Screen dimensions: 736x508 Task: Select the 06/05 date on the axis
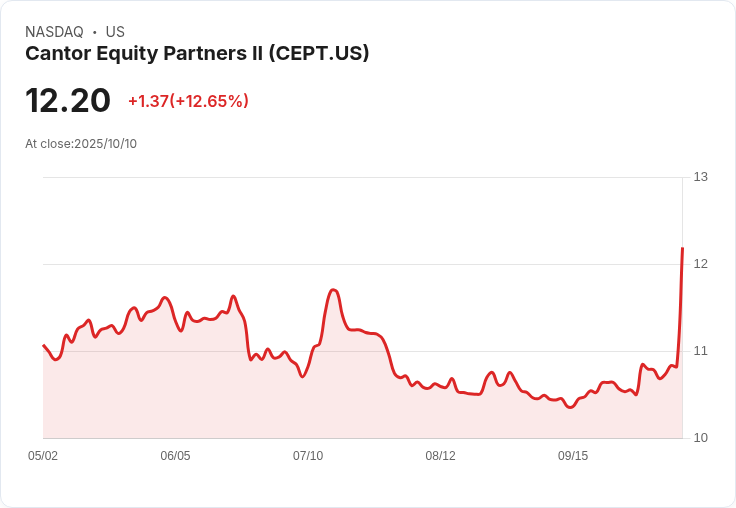pos(175,456)
